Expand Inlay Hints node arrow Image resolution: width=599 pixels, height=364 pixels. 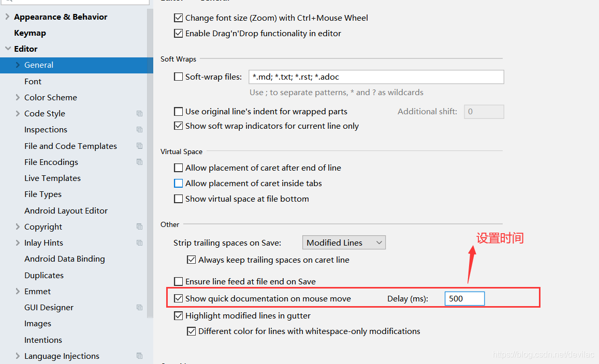18,242
